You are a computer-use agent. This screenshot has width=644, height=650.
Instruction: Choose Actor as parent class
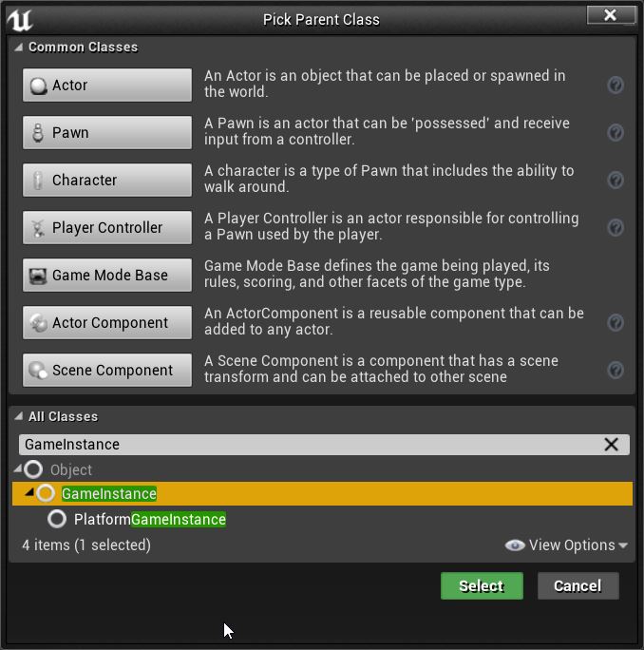(x=107, y=86)
